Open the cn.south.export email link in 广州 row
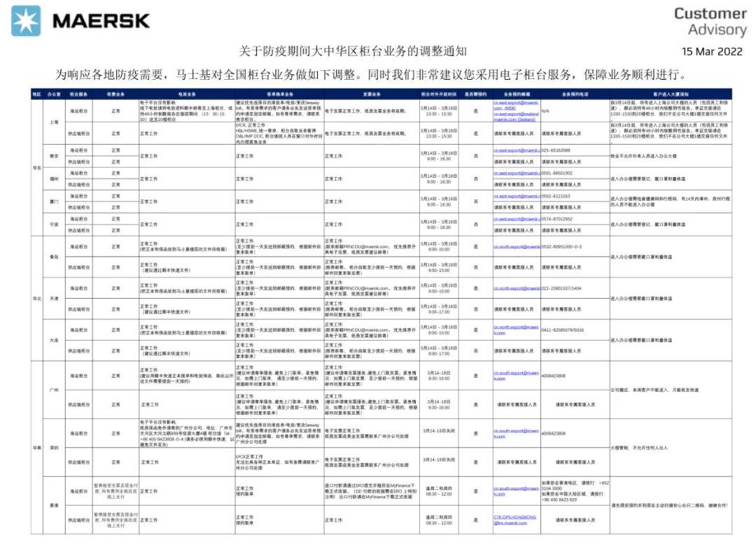The image size is (756, 547). point(516,376)
